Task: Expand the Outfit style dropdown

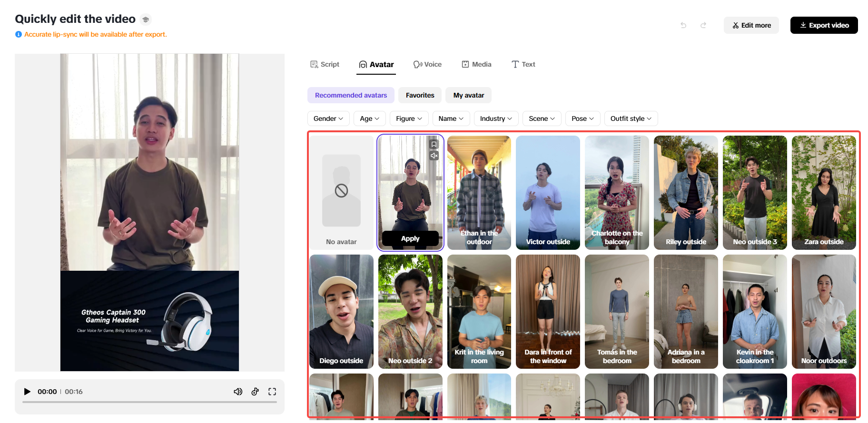Action: [631, 118]
